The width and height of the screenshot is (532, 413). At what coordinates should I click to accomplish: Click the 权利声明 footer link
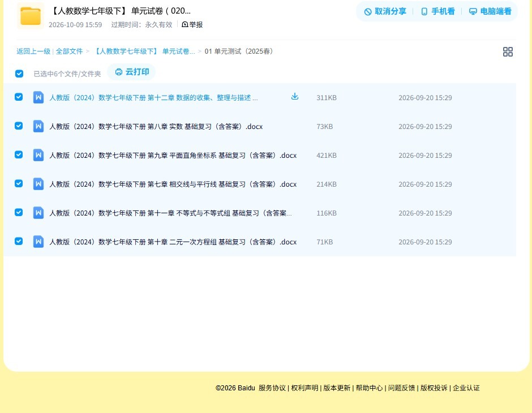click(304, 388)
